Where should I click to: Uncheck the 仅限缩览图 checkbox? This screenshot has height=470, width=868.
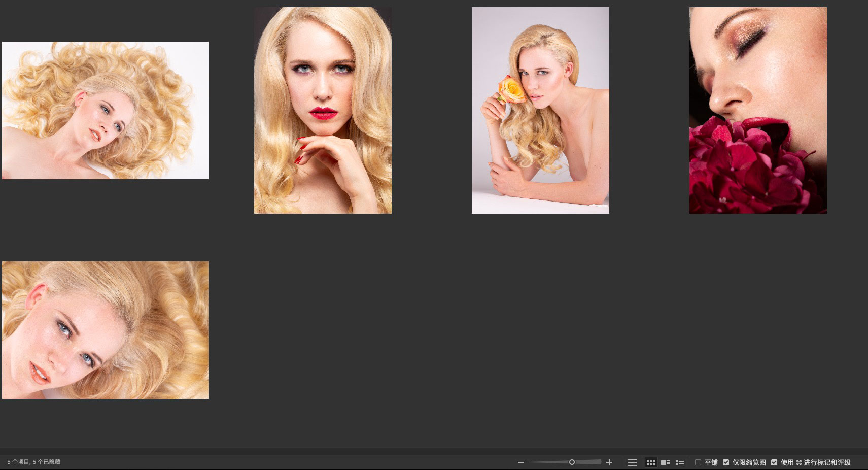pos(726,462)
